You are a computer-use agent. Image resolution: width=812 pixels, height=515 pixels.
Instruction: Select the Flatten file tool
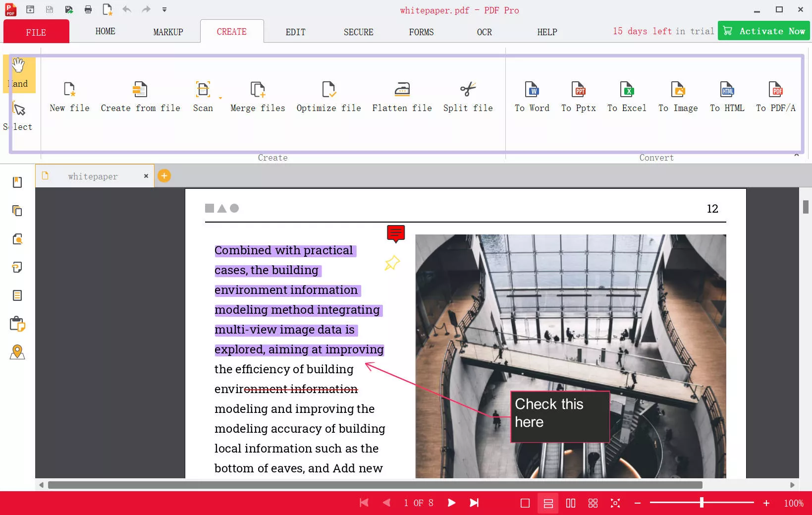point(402,97)
